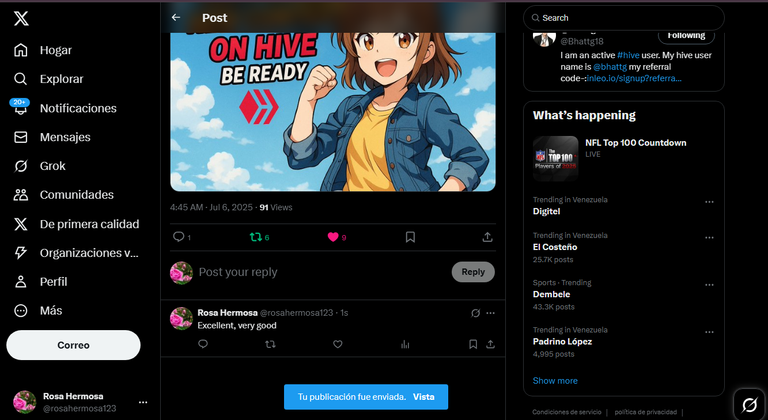View analytics of Excellent, very good comment

coord(405,344)
